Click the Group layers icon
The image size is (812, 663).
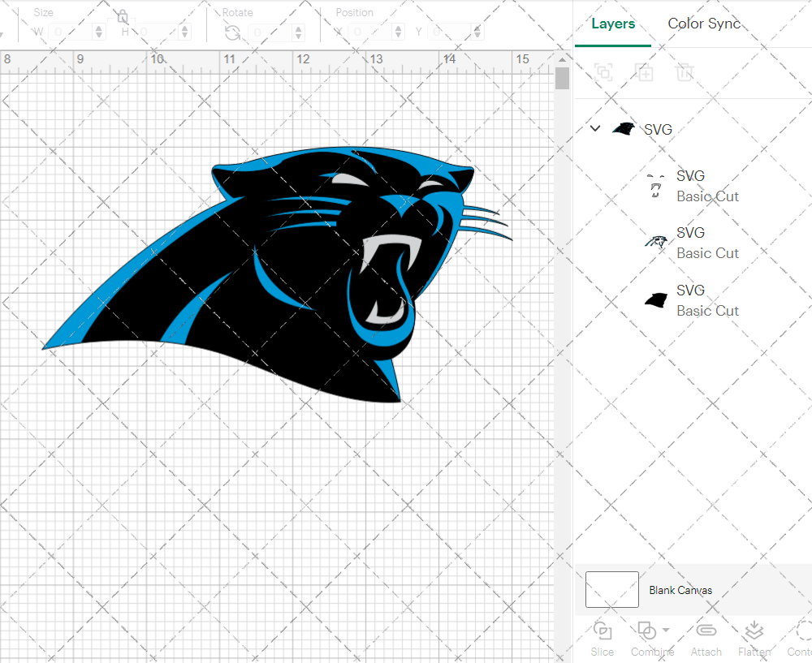click(603, 72)
